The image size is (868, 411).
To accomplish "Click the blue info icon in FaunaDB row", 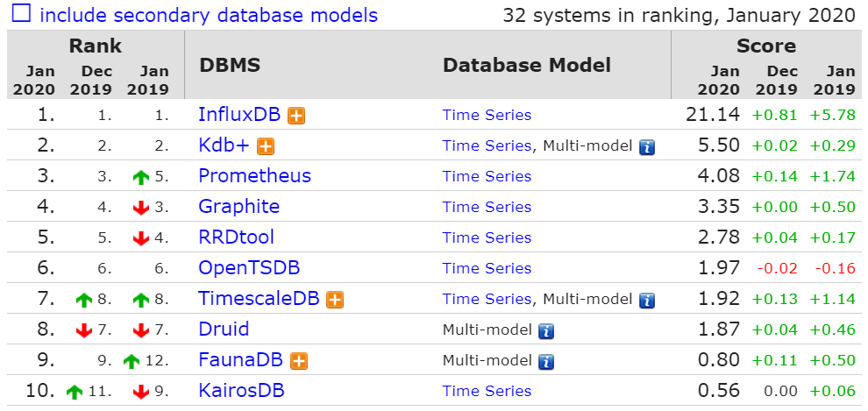I will click(x=546, y=362).
